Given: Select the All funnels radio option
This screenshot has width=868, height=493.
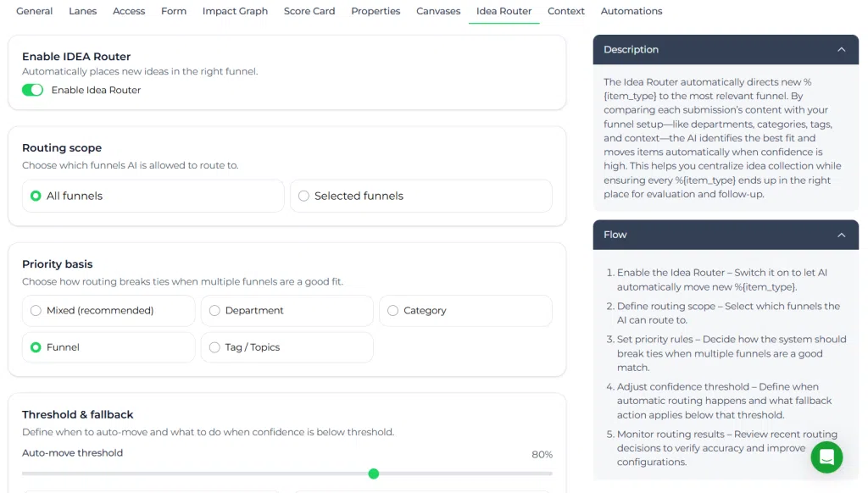Looking at the screenshot, I should [x=153, y=196].
